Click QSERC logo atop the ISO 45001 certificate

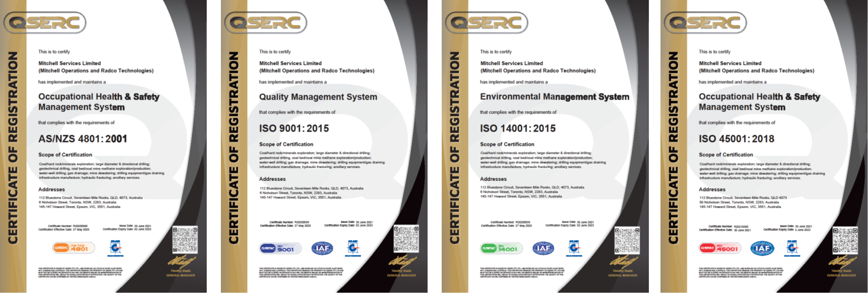coord(705,22)
